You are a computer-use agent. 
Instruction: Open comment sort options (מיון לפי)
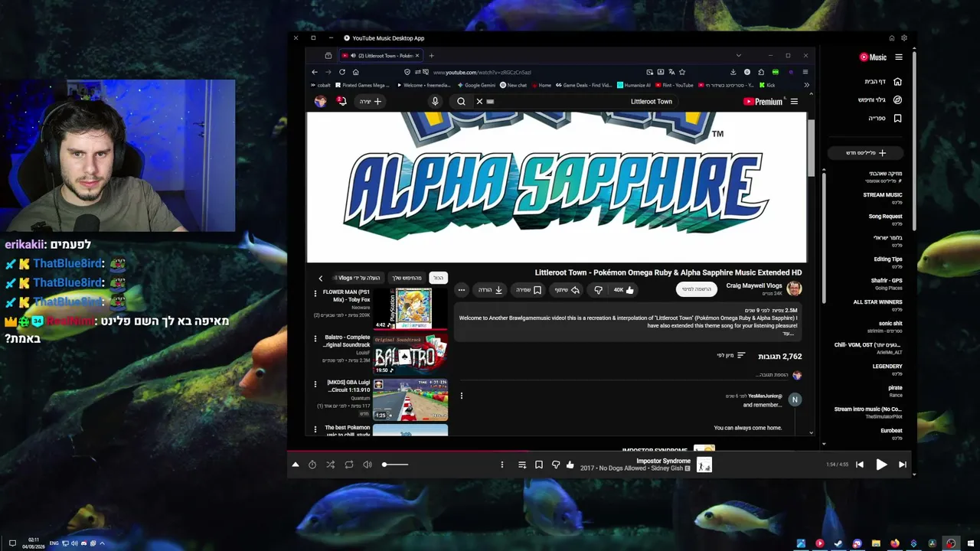click(x=731, y=356)
